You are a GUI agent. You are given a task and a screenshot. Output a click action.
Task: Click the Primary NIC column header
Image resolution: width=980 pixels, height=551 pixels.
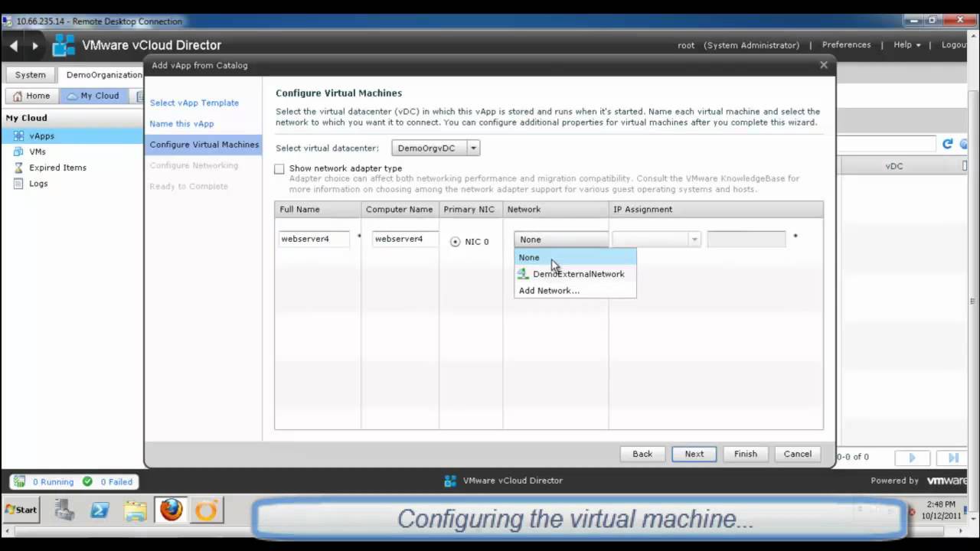(471, 209)
